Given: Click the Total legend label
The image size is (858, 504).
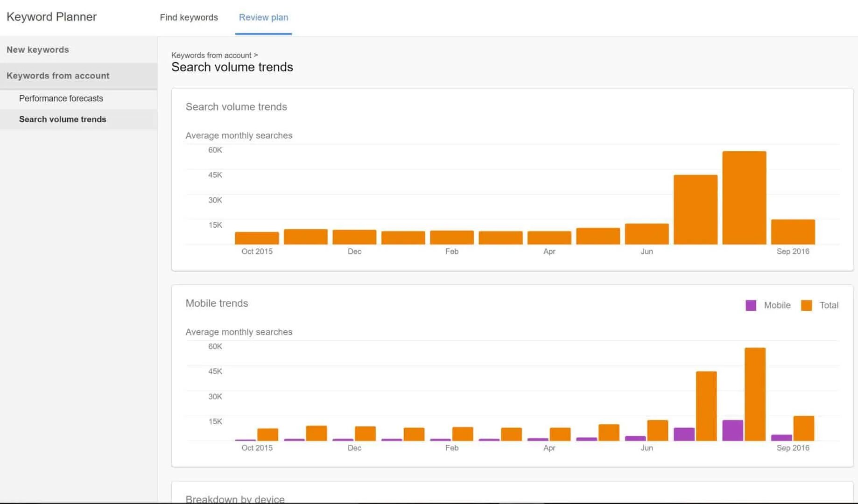Looking at the screenshot, I should (829, 305).
